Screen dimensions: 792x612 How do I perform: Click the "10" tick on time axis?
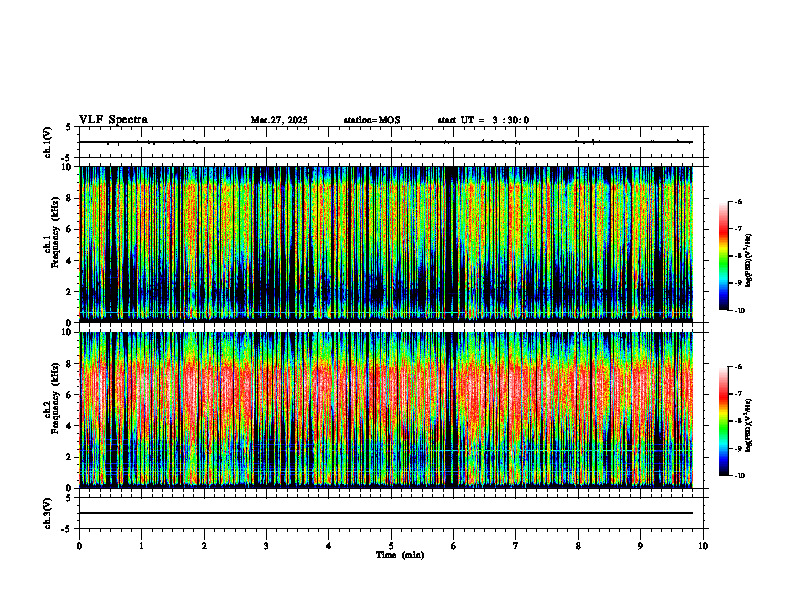click(x=703, y=546)
